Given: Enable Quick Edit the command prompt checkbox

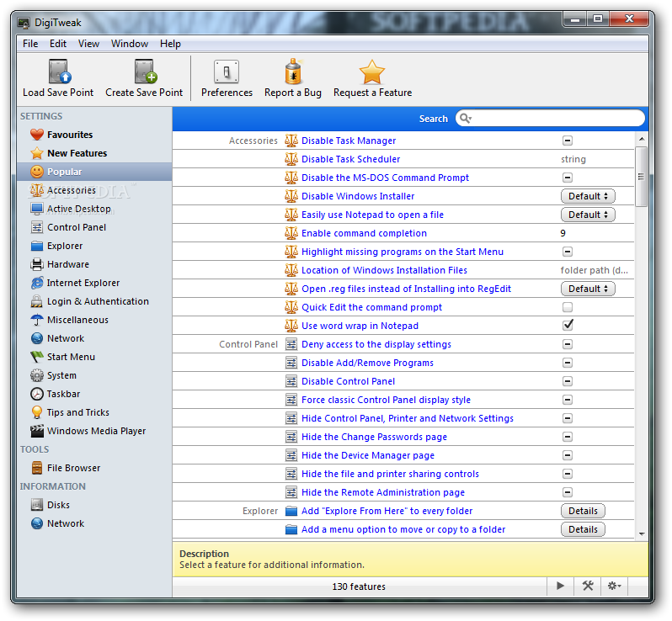Looking at the screenshot, I should click(568, 307).
